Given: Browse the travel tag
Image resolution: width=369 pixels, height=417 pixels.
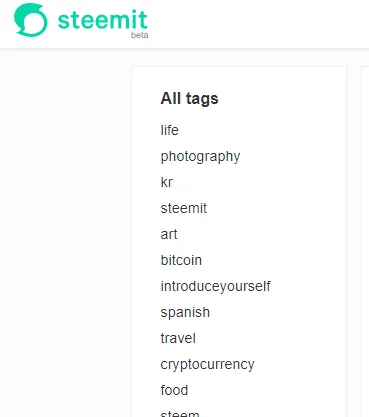Looking at the screenshot, I should tap(178, 338).
